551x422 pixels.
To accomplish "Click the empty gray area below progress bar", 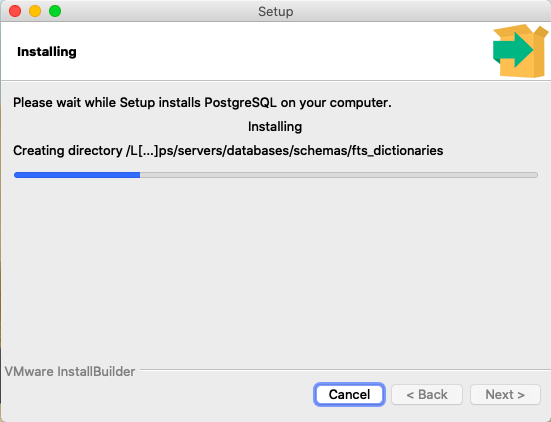I will (x=276, y=271).
